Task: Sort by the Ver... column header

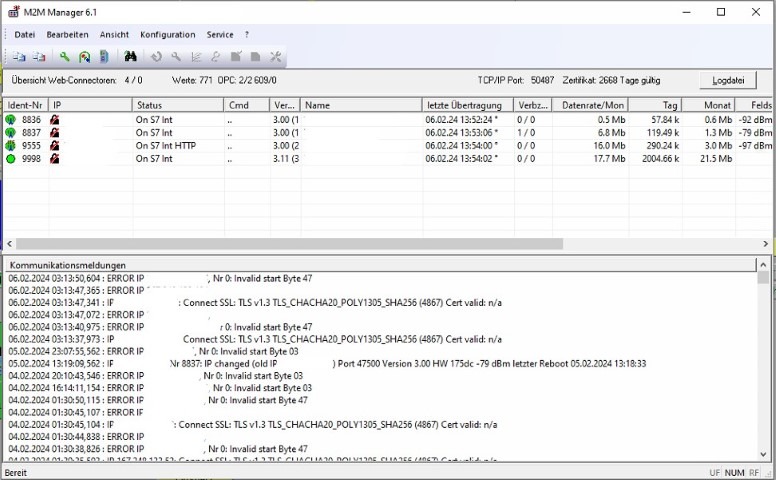Action: 285,105
